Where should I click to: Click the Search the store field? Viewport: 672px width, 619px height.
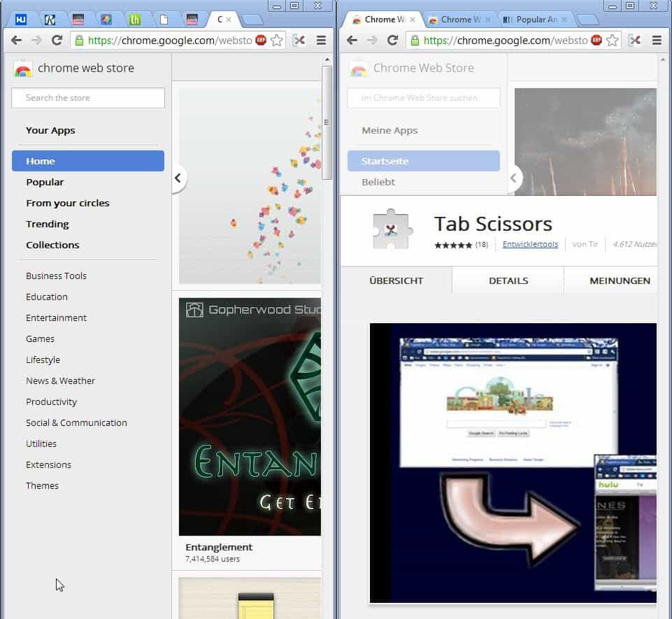pos(88,98)
